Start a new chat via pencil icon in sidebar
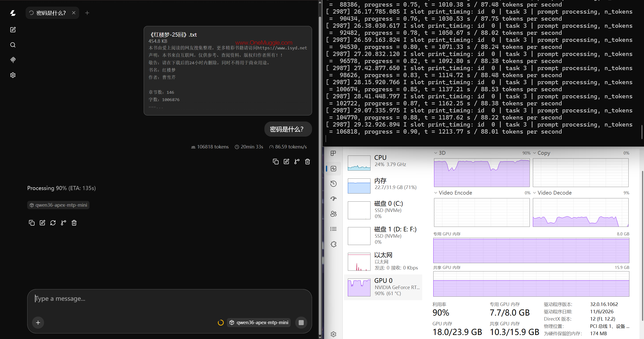This screenshot has height=339, width=644. 13,30
